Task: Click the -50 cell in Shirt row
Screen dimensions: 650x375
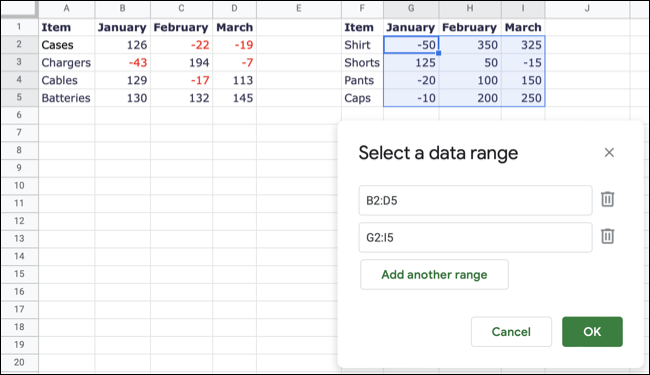Action: pos(411,45)
